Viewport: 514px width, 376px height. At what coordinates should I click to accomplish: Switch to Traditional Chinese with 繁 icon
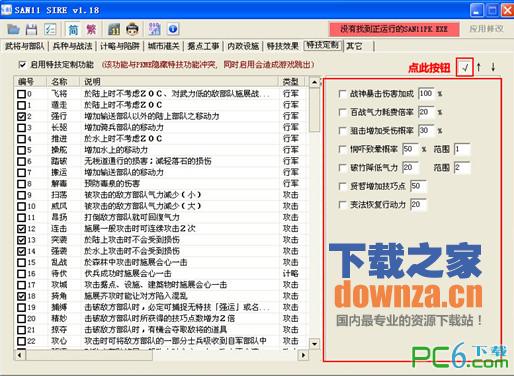coord(91,29)
